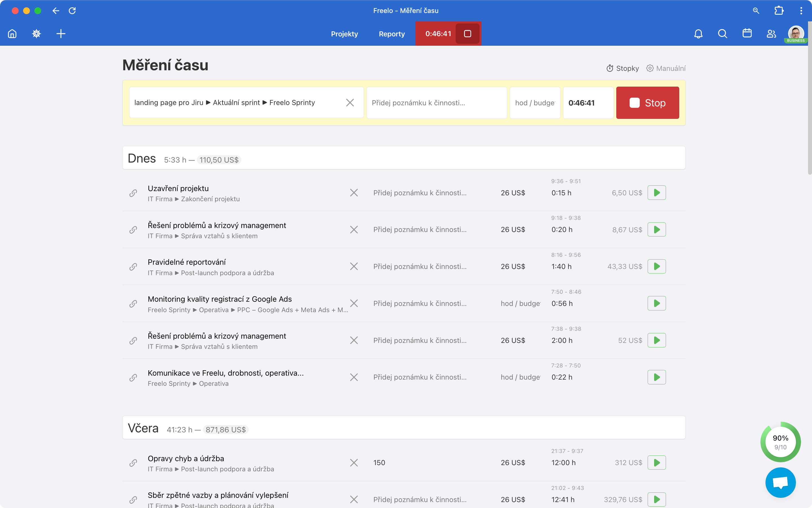
Task: Open the Projekty menu
Action: (344, 34)
